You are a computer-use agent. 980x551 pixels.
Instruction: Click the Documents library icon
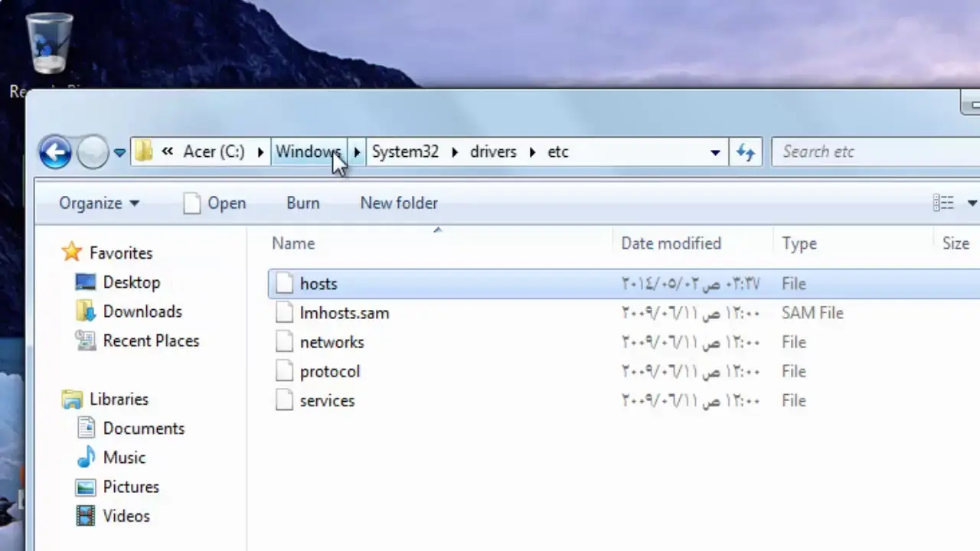point(86,429)
